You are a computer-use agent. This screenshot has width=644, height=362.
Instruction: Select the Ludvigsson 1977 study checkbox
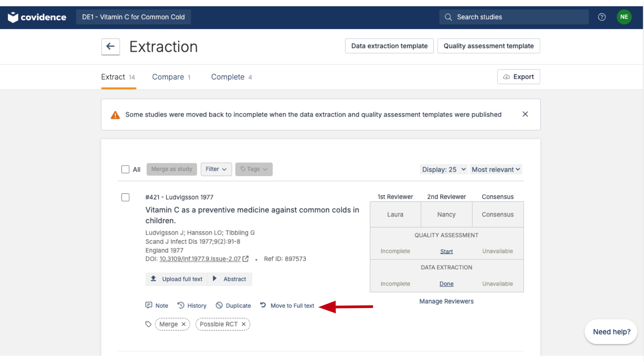[125, 197]
